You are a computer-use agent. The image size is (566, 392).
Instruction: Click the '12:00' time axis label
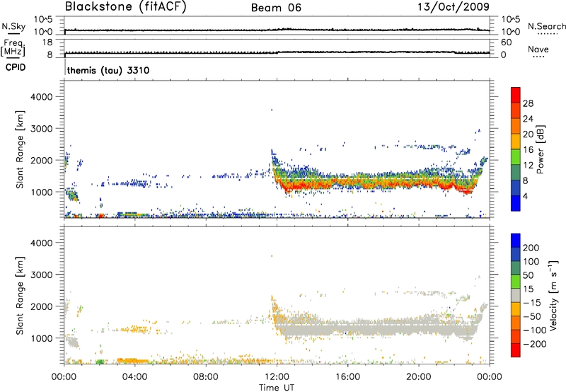coord(276,376)
